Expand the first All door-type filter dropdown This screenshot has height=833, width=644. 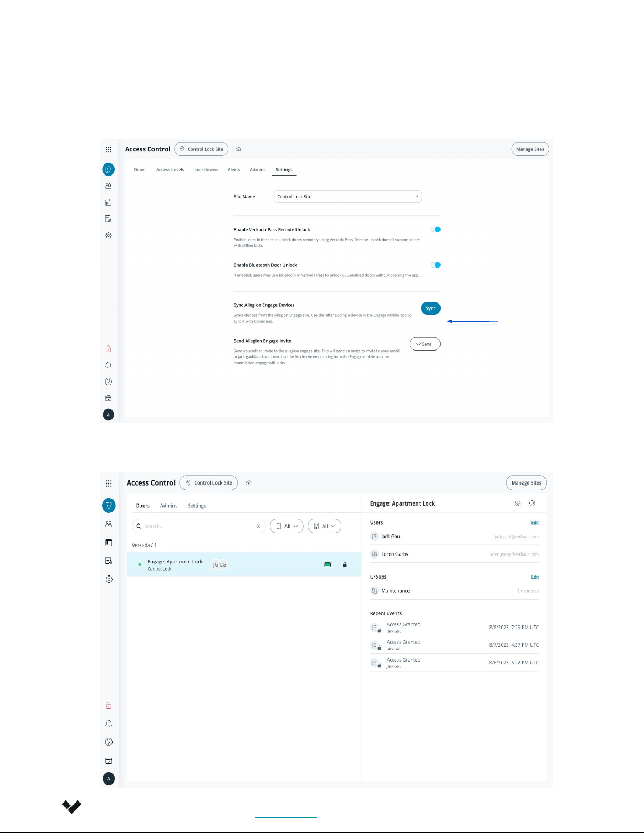tap(287, 526)
